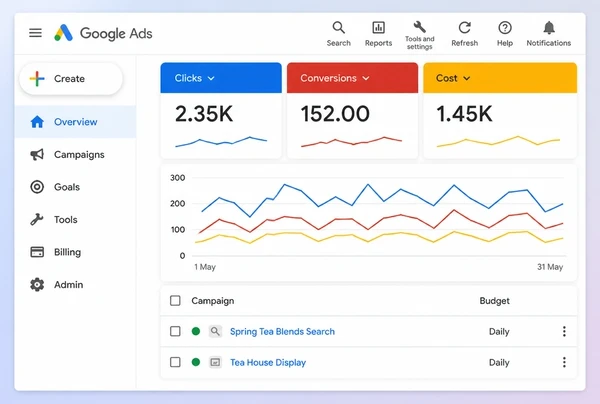Image resolution: width=600 pixels, height=404 pixels.
Task: Click the Campaigns megaphone icon
Action: point(37,155)
